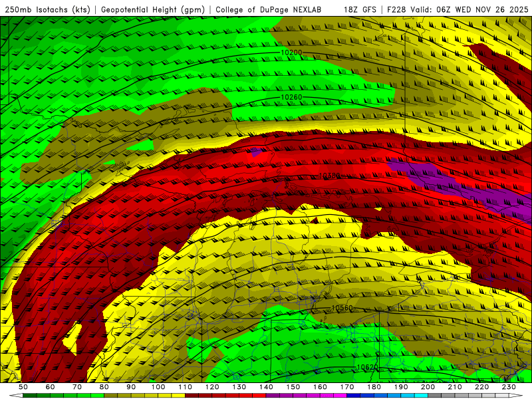Click the 10260 height contour label
Screen dimensions: 532x399
pyautogui.click(x=291, y=97)
